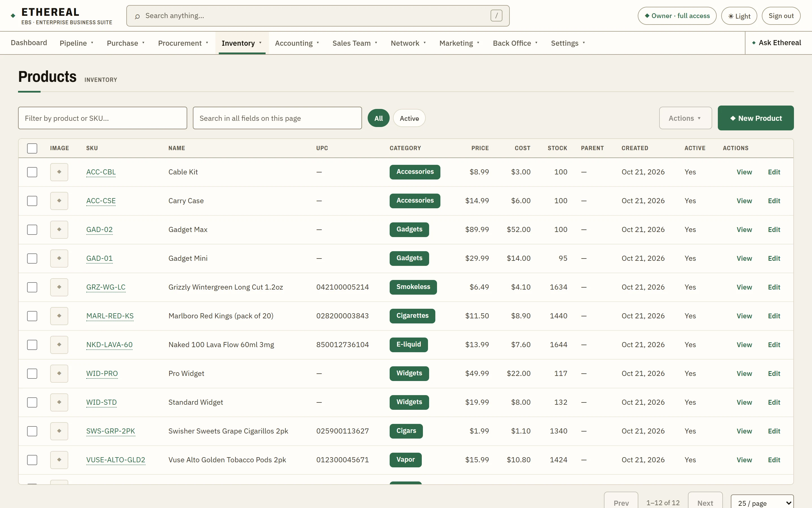Open Ask Ethereal assistant
The image size is (812, 508).
[x=776, y=43]
